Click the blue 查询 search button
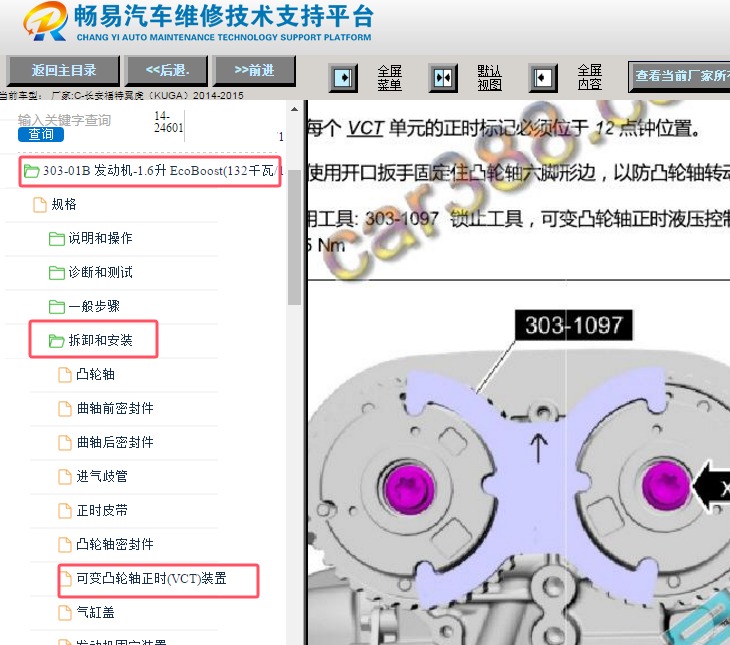 41,135
